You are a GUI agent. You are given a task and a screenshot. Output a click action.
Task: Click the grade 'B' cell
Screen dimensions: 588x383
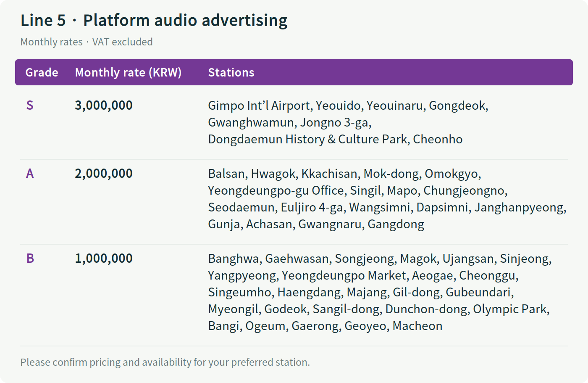tap(30, 258)
